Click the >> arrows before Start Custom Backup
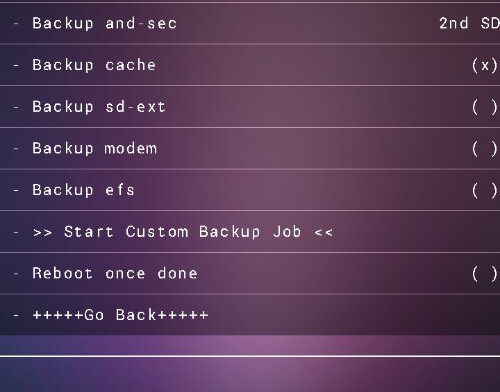500x392 pixels. click(x=43, y=232)
